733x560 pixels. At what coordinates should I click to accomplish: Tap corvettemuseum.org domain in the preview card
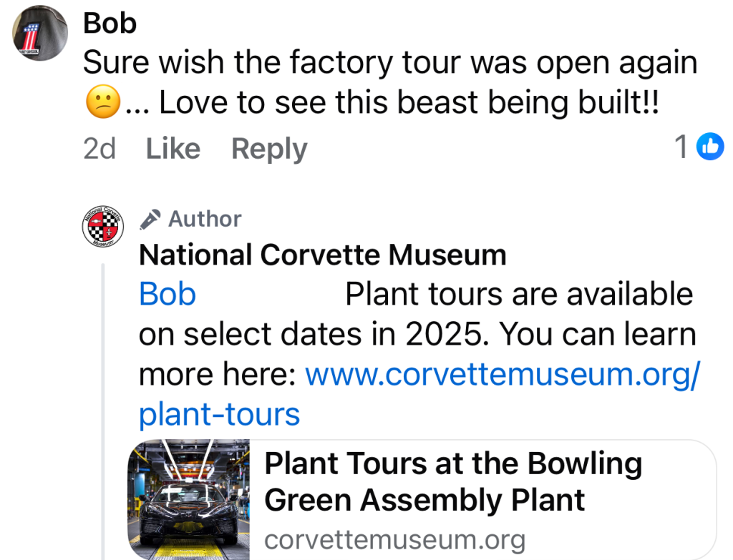click(394, 540)
